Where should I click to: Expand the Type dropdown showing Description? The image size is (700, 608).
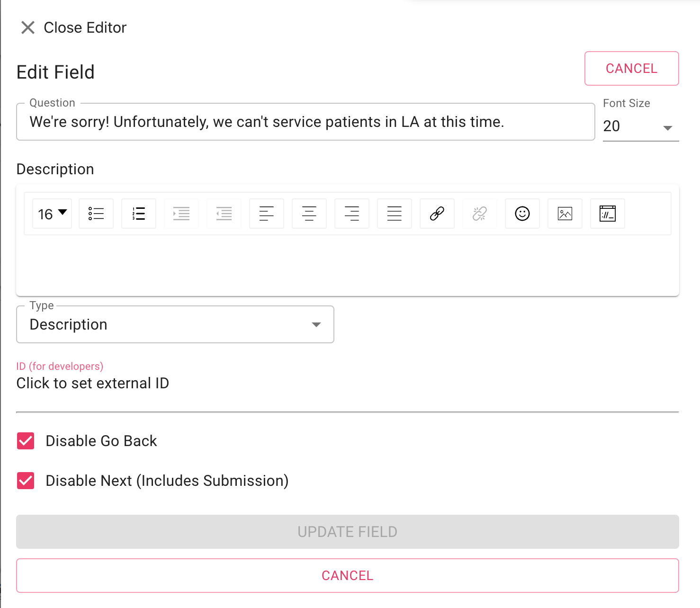(175, 324)
